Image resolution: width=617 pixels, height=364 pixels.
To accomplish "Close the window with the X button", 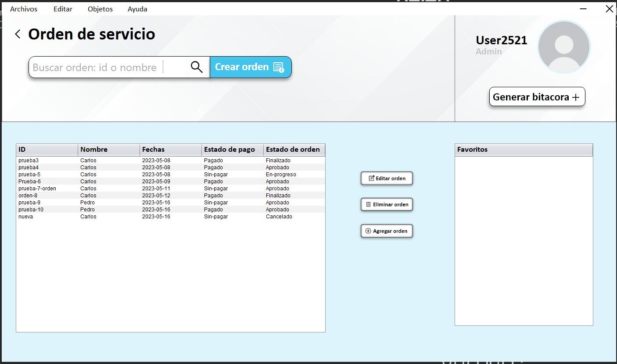I will [x=609, y=9].
